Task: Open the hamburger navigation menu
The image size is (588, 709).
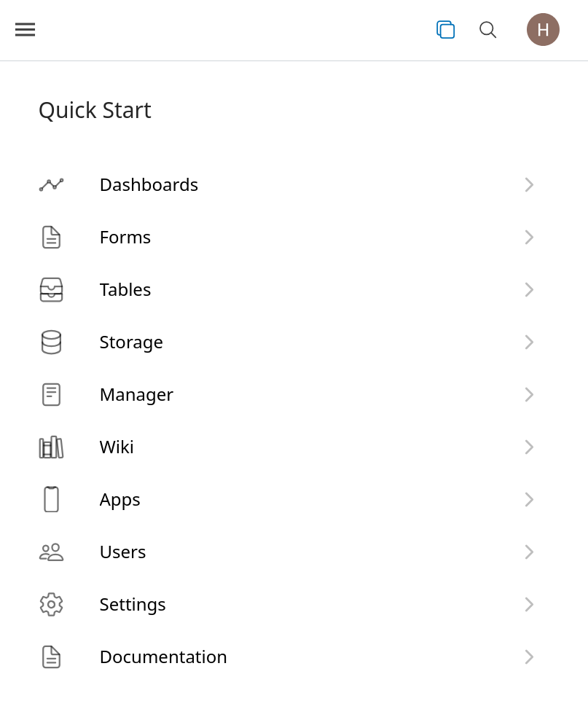Action: (26, 30)
